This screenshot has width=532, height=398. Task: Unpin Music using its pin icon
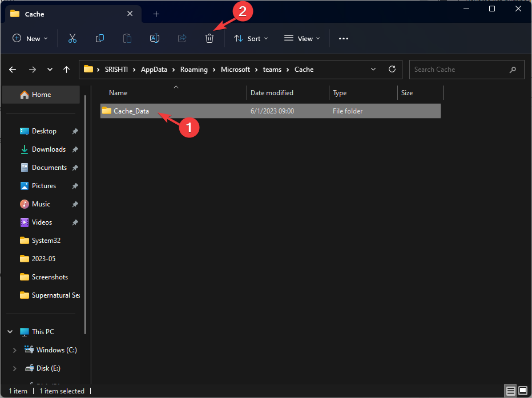coord(75,205)
